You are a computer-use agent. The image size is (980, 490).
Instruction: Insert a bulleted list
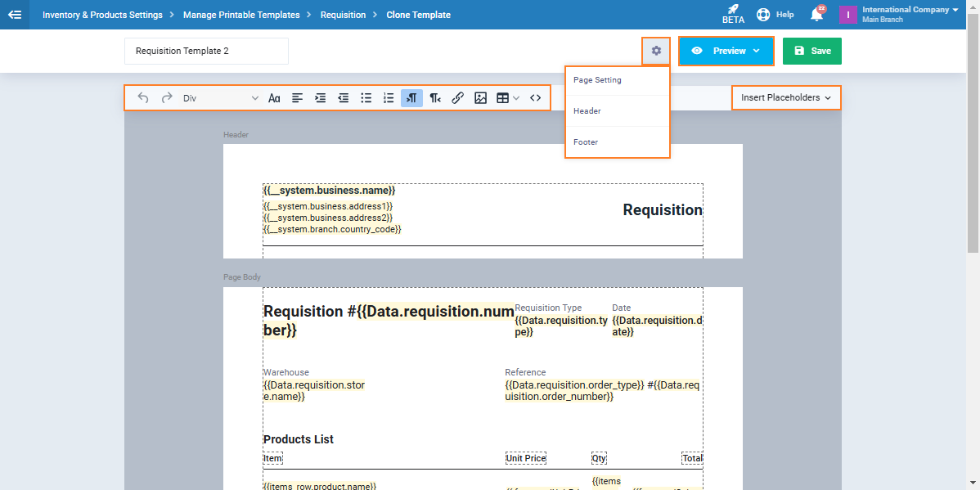(366, 98)
